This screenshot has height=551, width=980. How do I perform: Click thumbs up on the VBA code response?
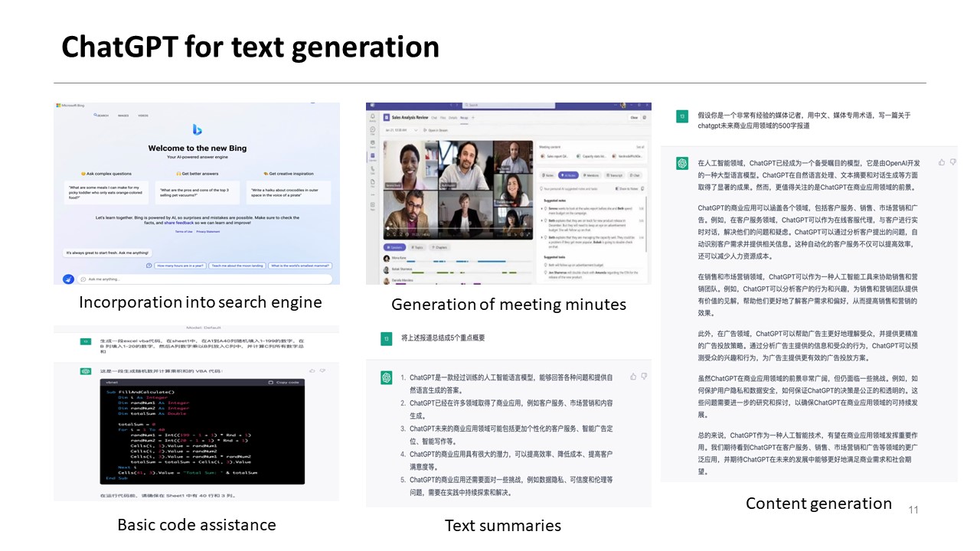pos(312,370)
